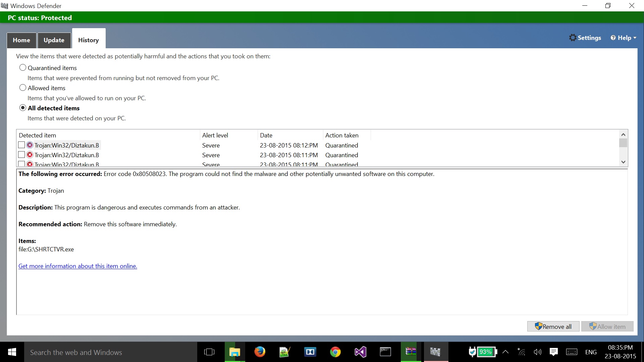
Task: Check the second Trojan:Win32/Diztakun.B checkbox
Action: (21, 155)
